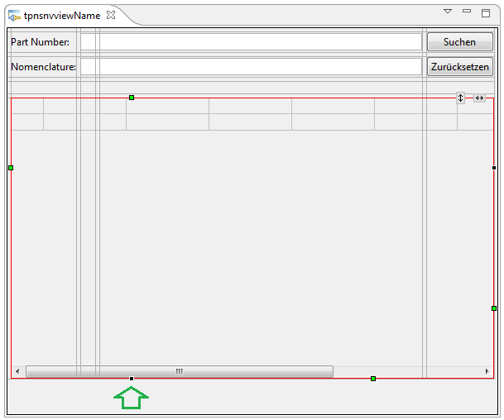Screen dimensions: 504x420
Task: Click the Suchen button
Action: pos(459,42)
